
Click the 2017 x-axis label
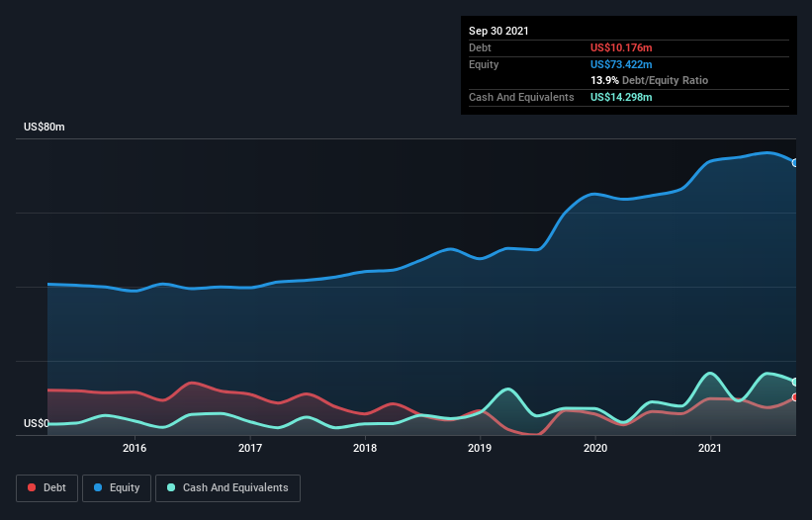pyautogui.click(x=249, y=448)
